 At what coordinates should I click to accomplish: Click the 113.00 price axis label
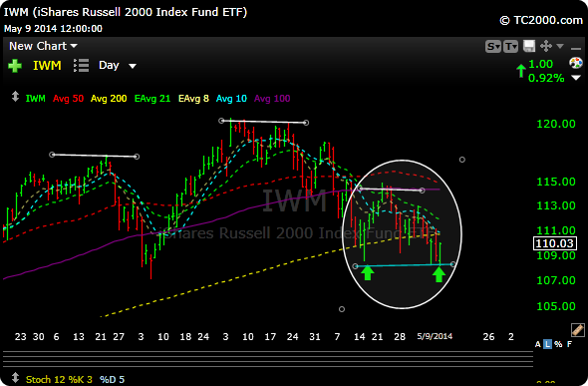(556, 205)
